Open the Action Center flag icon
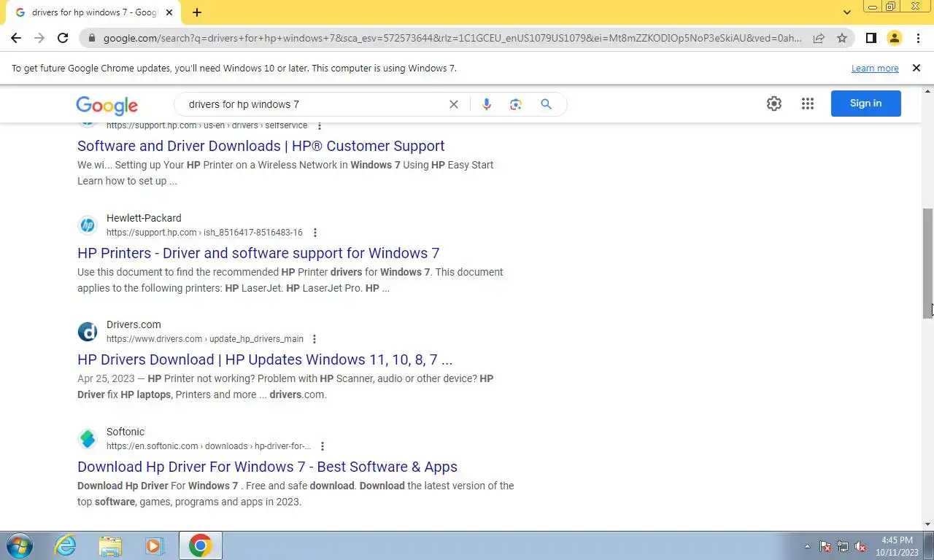Image resolution: width=934 pixels, height=560 pixels. click(x=825, y=546)
